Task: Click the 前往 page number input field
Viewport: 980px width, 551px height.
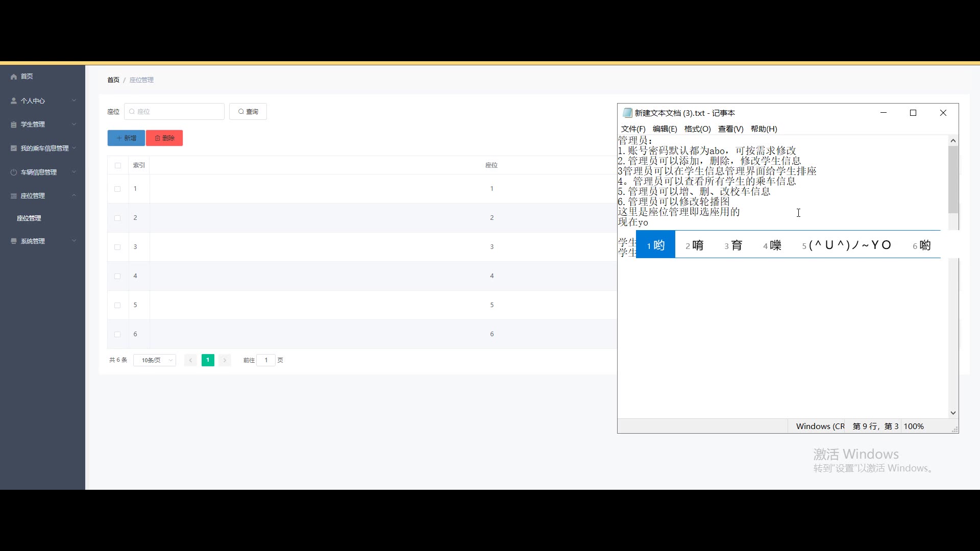Action: [266, 360]
